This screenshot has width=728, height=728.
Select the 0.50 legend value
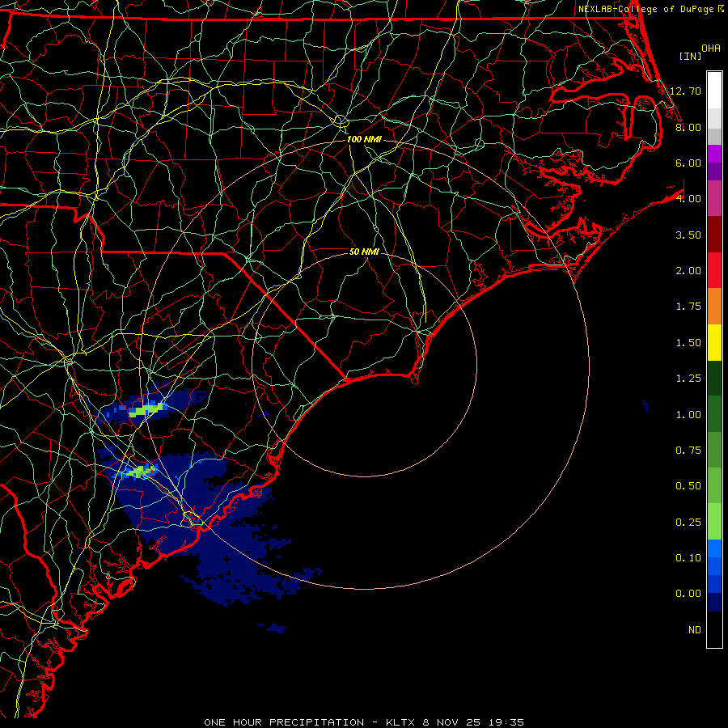[x=688, y=486]
